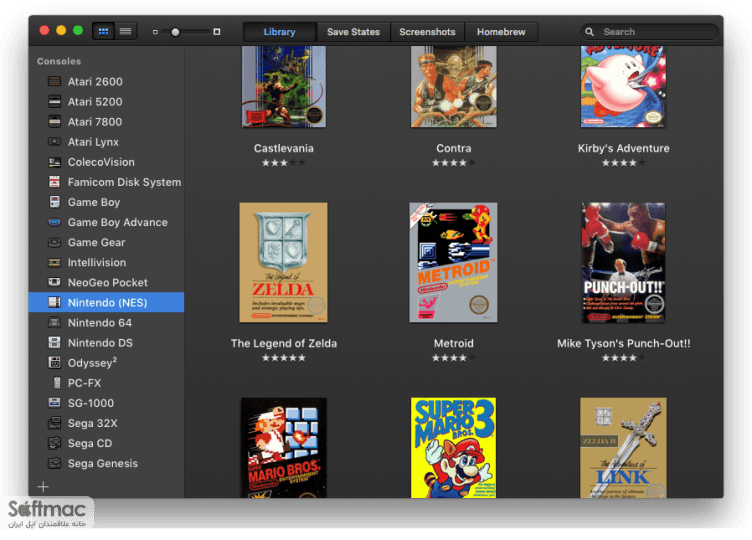Select the Super Mario Bros. cover
This screenshot has height=540, width=752.
tap(283, 447)
